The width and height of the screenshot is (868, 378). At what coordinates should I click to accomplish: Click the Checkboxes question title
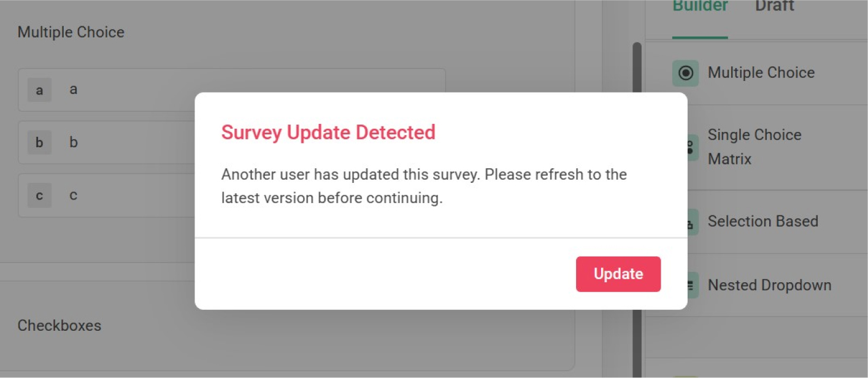60,326
